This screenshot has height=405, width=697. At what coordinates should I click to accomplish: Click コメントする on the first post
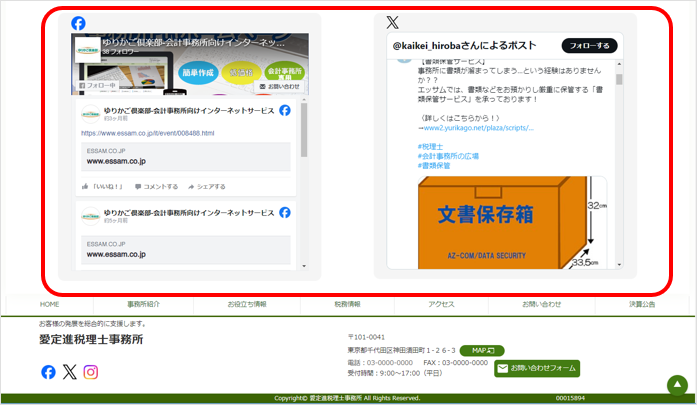156,187
